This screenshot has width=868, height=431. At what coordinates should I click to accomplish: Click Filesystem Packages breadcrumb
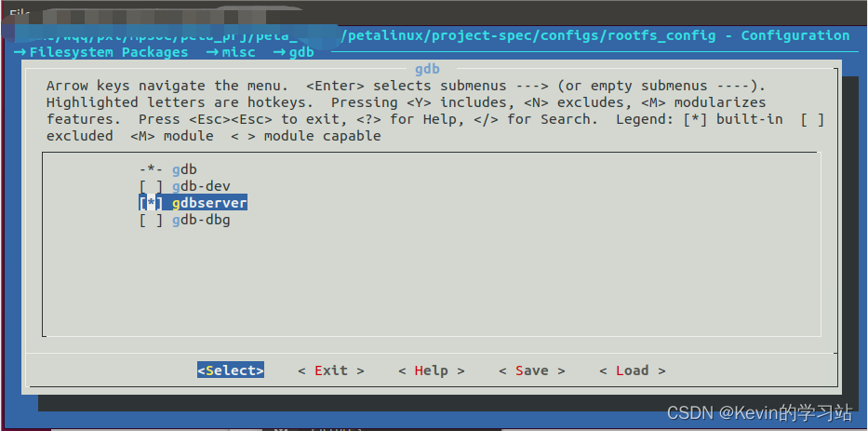109,52
